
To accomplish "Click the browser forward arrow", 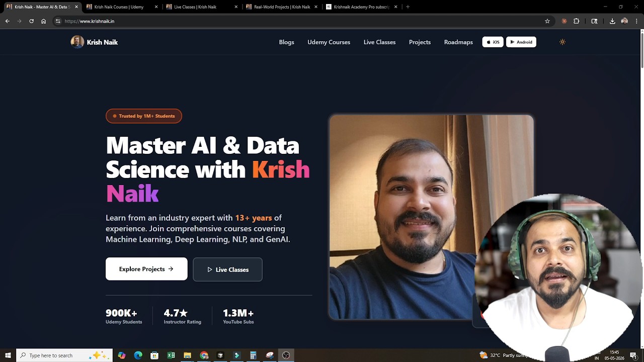I will click(19, 21).
